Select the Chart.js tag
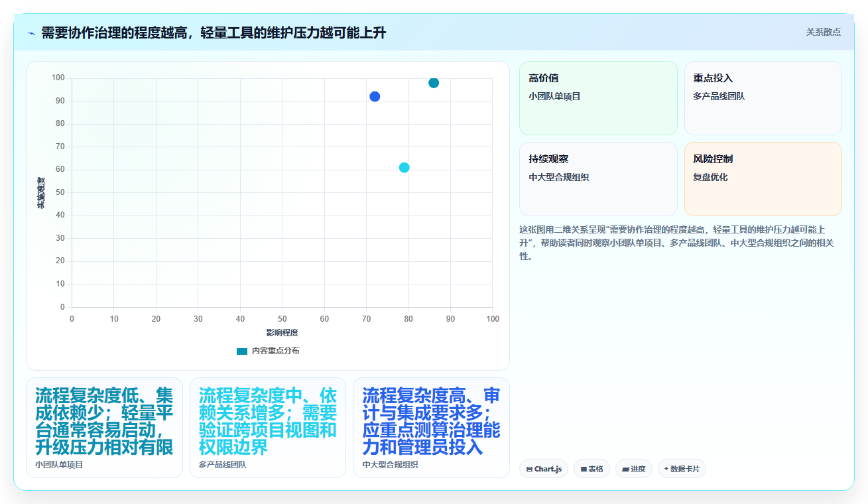Viewport: 868px width, 504px height. pyautogui.click(x=544, y=469)
